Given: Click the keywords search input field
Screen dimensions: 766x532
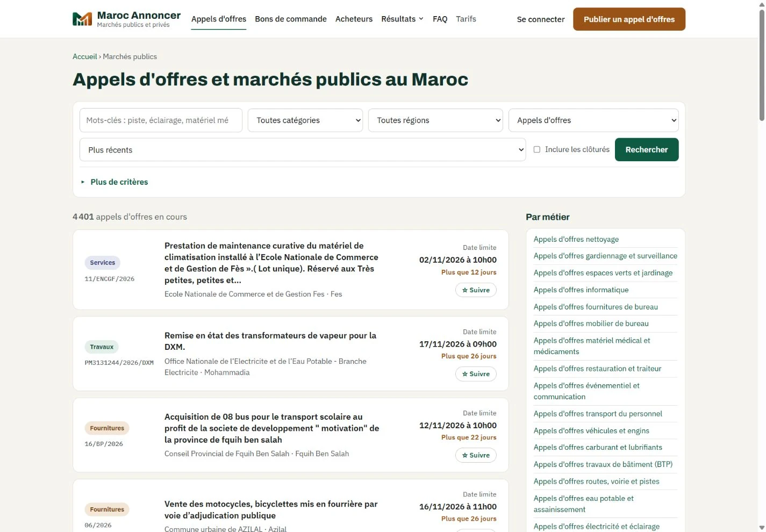Looking at the screenshot, I should coord(161,120).
